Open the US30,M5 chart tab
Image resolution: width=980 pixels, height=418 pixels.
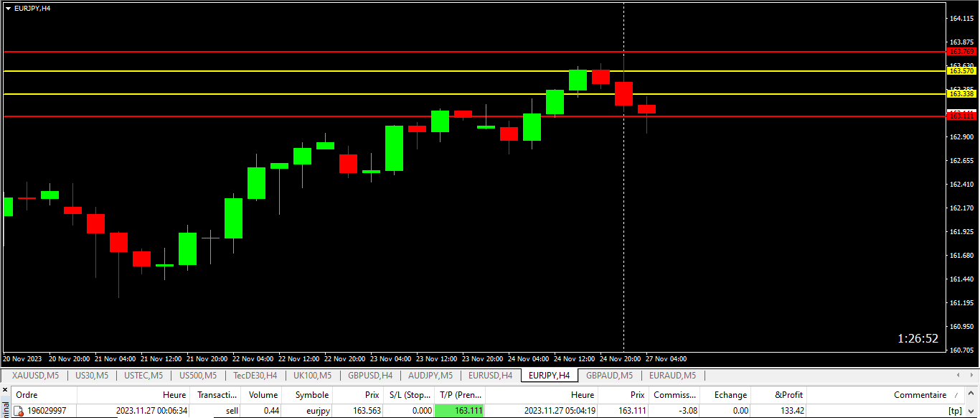[92, 375]
